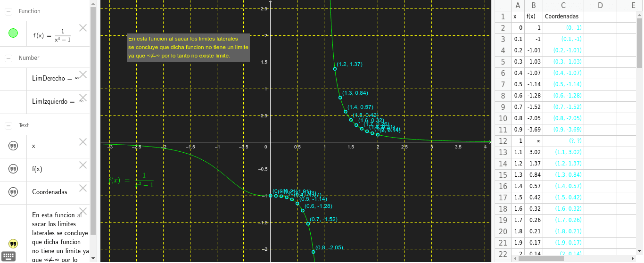The height and width of the screenshot is (263, 644).
Task: Click the point (0.6, -1.28) on graph
Action: point(303,210)
